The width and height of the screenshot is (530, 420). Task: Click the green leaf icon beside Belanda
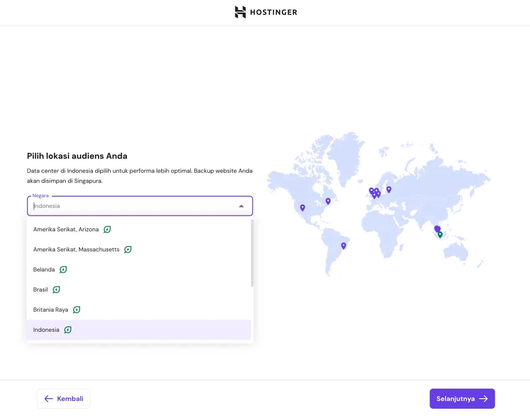pyautogui.click(x=63, y=270)
